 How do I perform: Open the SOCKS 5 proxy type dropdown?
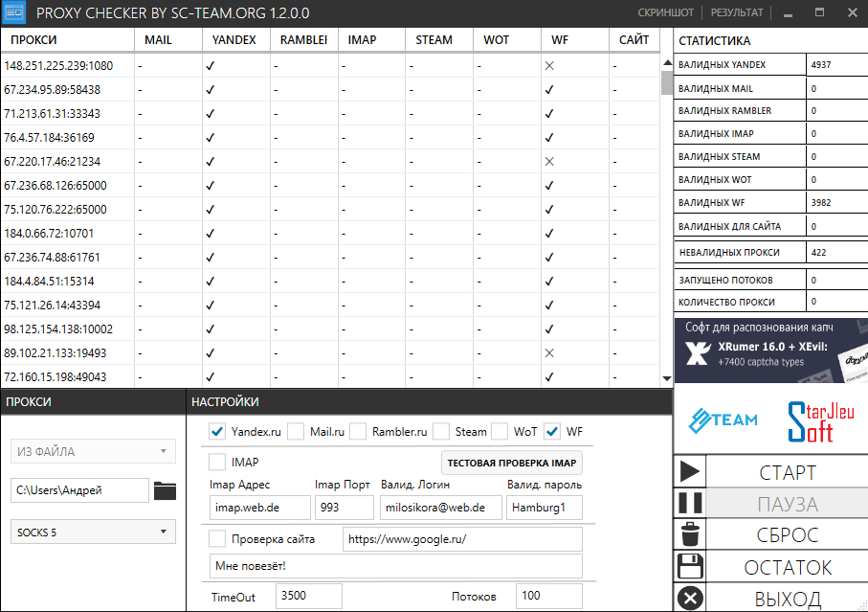93,532
